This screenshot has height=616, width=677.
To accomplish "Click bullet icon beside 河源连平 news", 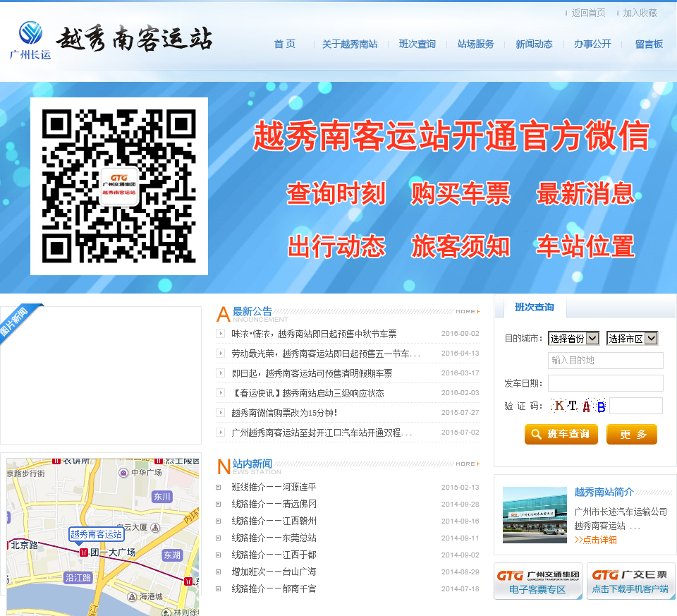I will [219, 488].
